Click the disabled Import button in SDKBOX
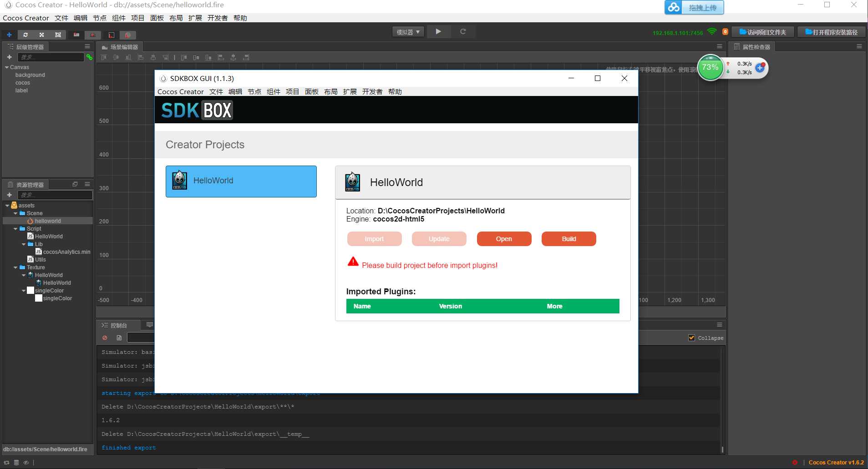The width and height of the screenshot is (868, 469). (374, 239)
